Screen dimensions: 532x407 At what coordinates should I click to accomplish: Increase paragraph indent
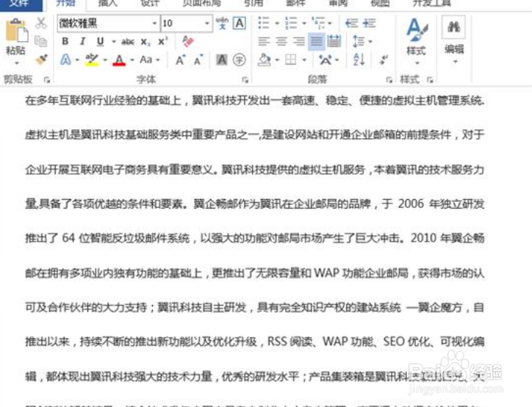369,23
